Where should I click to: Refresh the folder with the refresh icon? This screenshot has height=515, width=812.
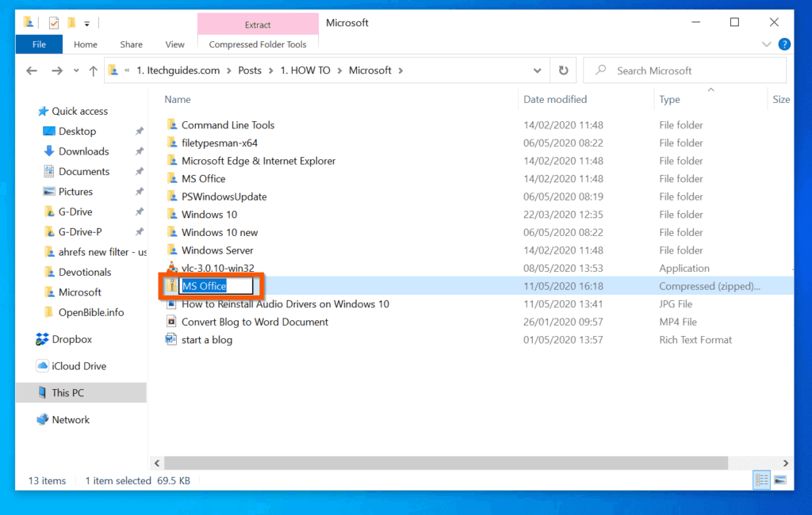[563, 70]
